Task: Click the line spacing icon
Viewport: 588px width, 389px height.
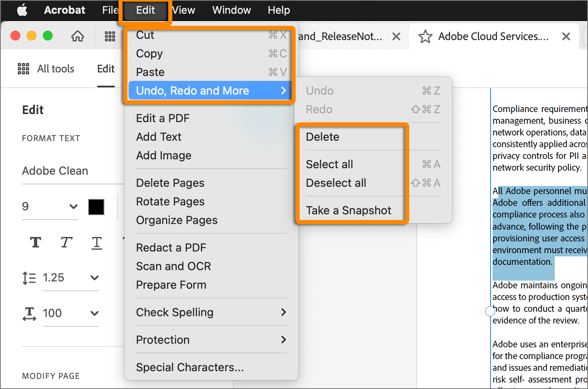Action: click(29, 278)
